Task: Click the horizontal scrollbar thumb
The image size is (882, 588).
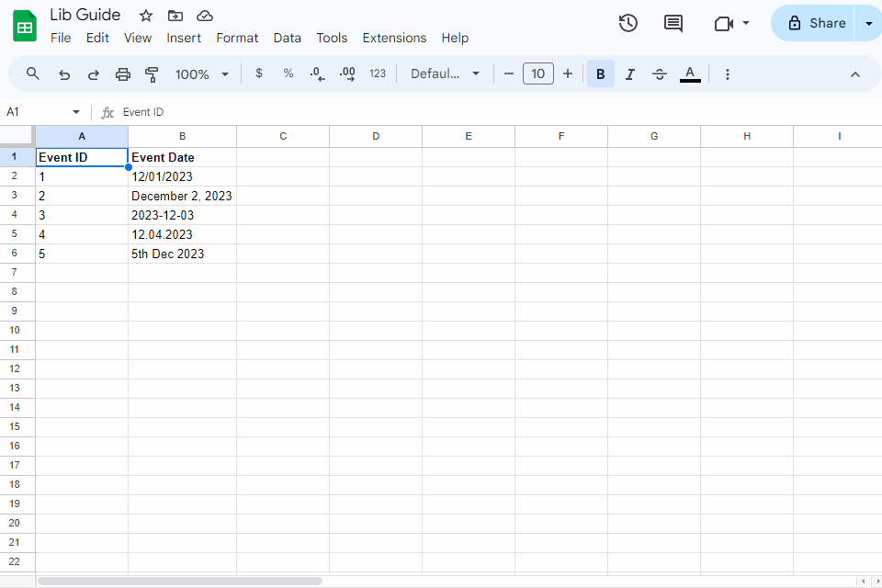Action: [x=180, y=581]
